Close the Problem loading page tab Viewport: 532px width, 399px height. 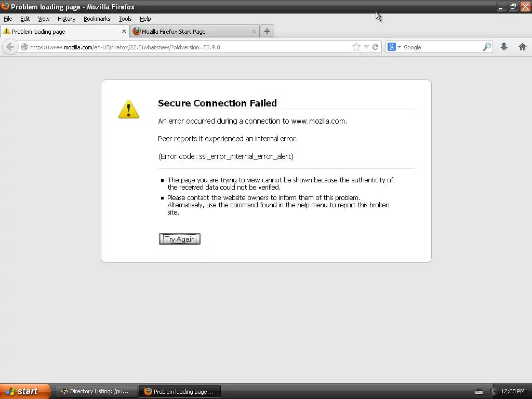tap(124, 31)
